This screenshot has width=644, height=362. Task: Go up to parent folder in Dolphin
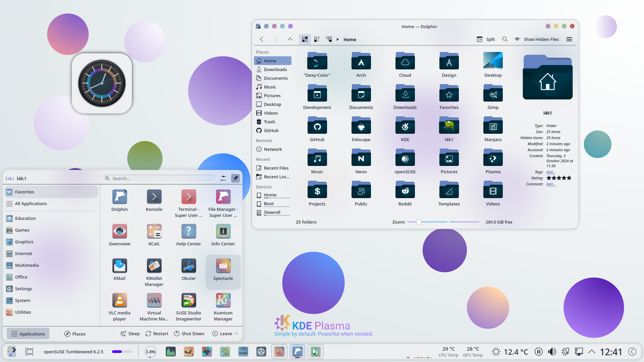[x=290, y=39]
